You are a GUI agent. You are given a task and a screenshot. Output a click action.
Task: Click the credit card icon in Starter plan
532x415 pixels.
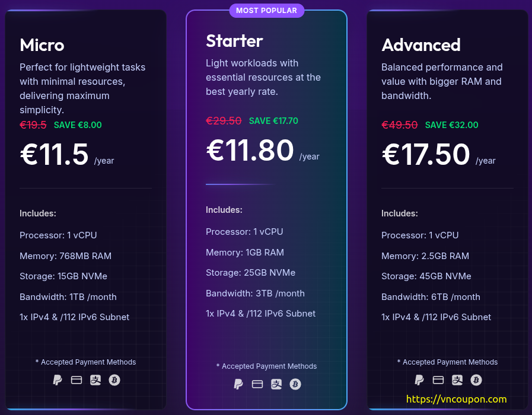point(257,384)
